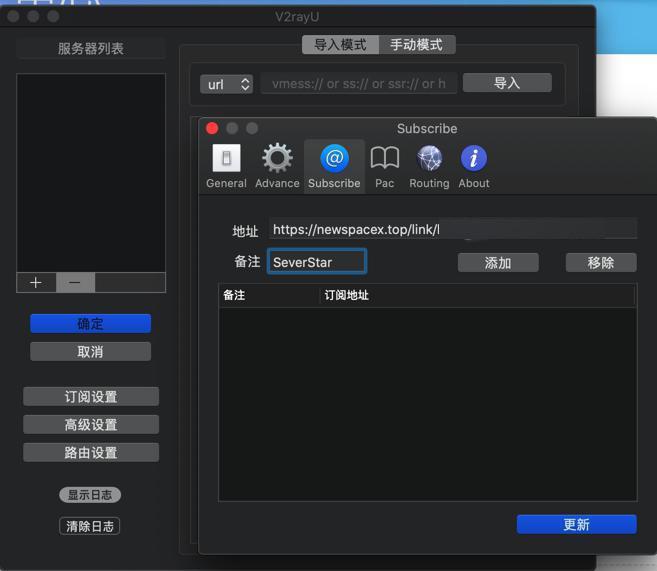Click the 地址 subscription URL field
The image size is (657, 571).
(x=453, y=229)
